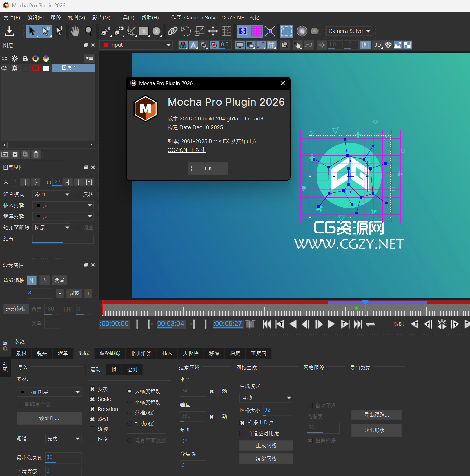Open the Camera Solve workspace dropdown
Image resolution: width=470 pixels, height=476 pixels.
click(x=349, y=31)
